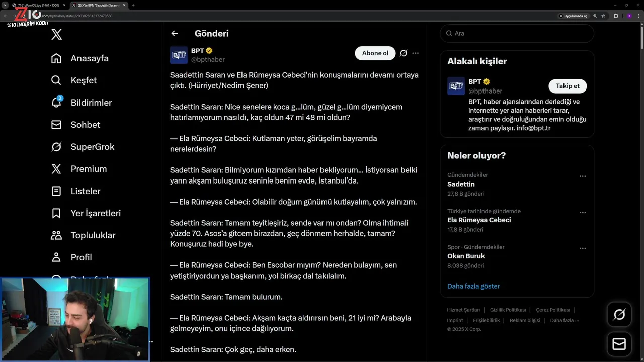Open Çerez Politikası footer link

click(553, 310)
